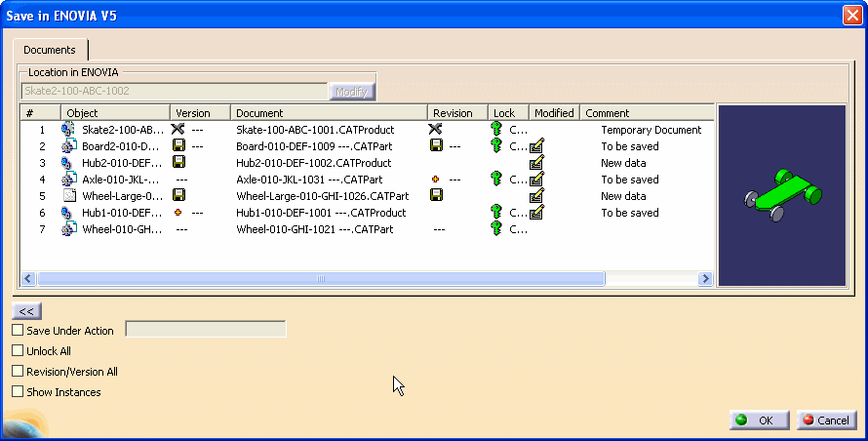Toggle the Show Instances checkbox
Image resolution: width=868 pixels, height=441 pixels.
tap(18, 391)
